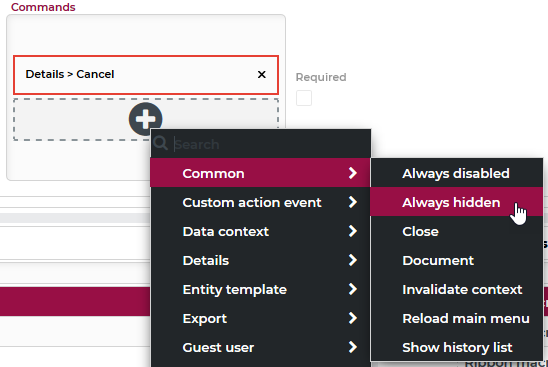Expand chevron arrow next to Custom action event
548x367 pixels.
(x=353, y=202)
